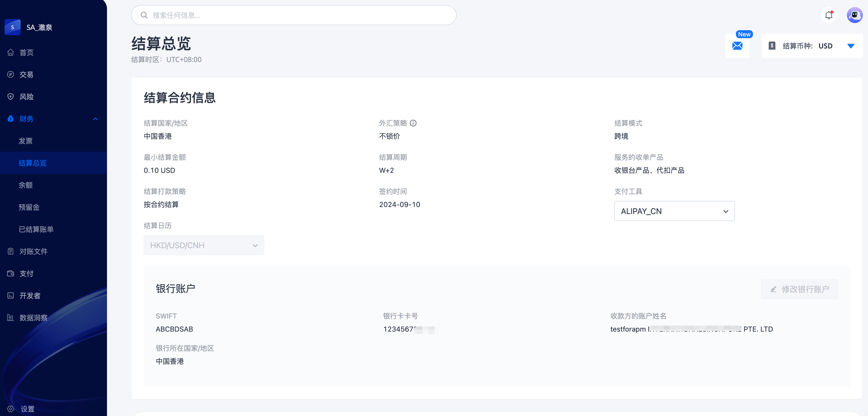Screen dimensions: 868x416
Task: Open the 预留金 reserve page
Action: (29, 207)
